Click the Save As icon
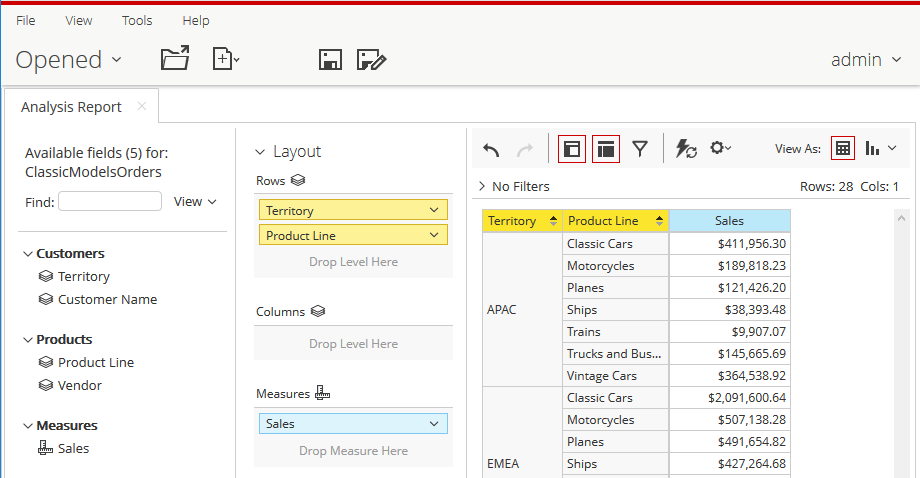 (371, 60)
